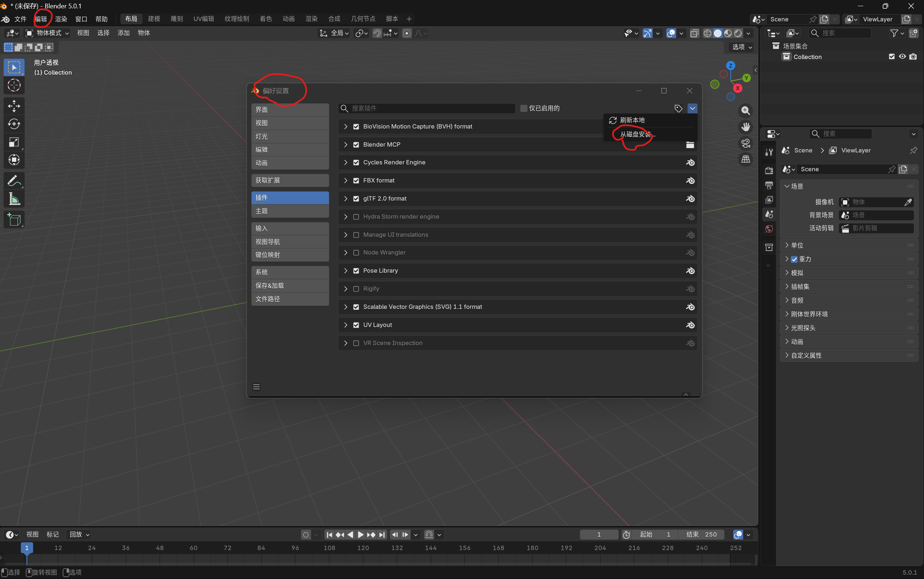Select the Add Cube tool
924x579 pixels.
pyautogui.click(x=14, y=219)
